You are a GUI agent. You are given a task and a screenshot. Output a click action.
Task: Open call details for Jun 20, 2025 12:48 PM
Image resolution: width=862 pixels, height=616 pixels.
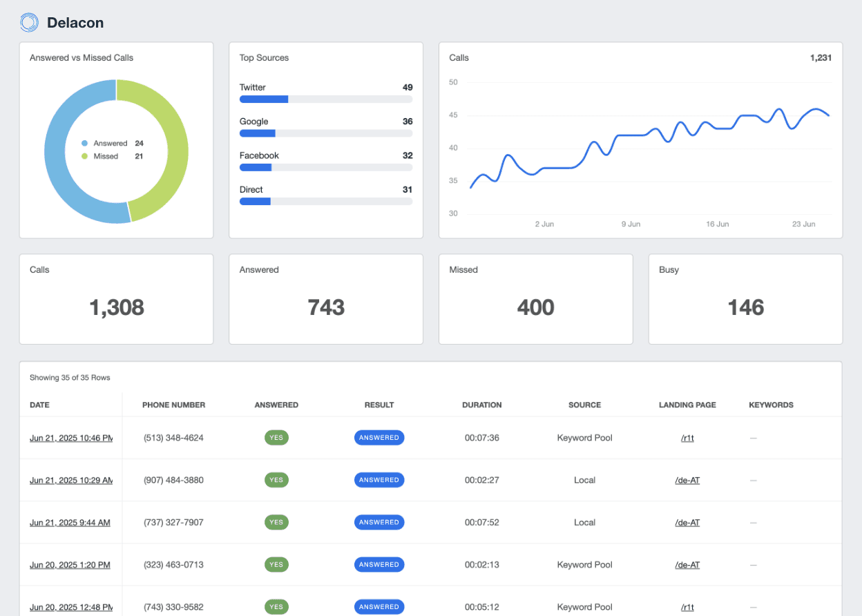point(70,606)
